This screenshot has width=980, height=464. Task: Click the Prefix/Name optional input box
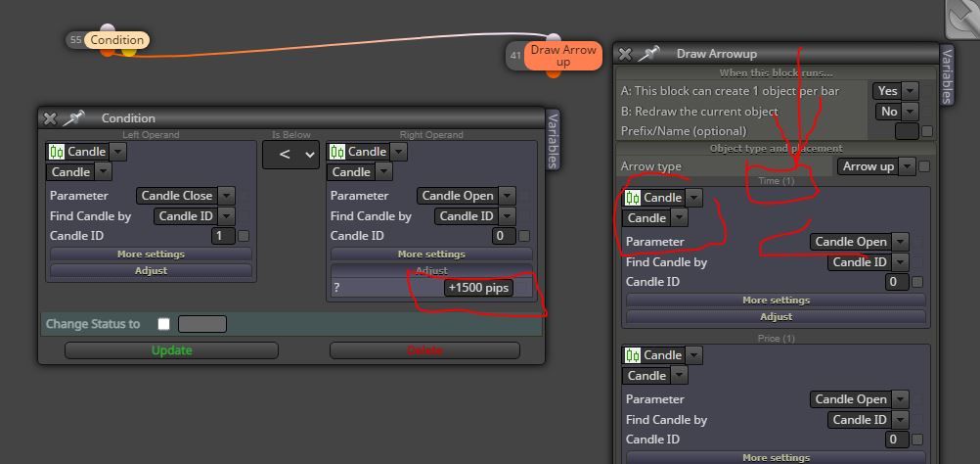(x=907, y=131)
